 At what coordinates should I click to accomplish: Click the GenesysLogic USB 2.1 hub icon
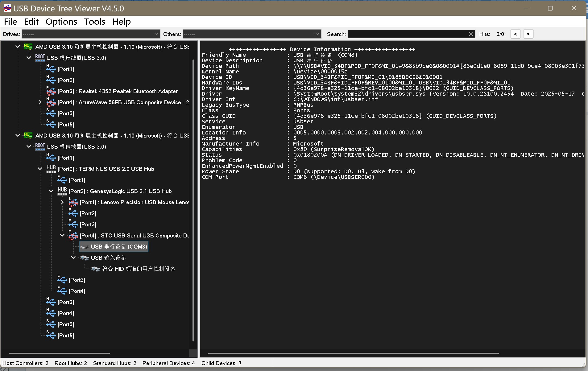coord(62,191)
